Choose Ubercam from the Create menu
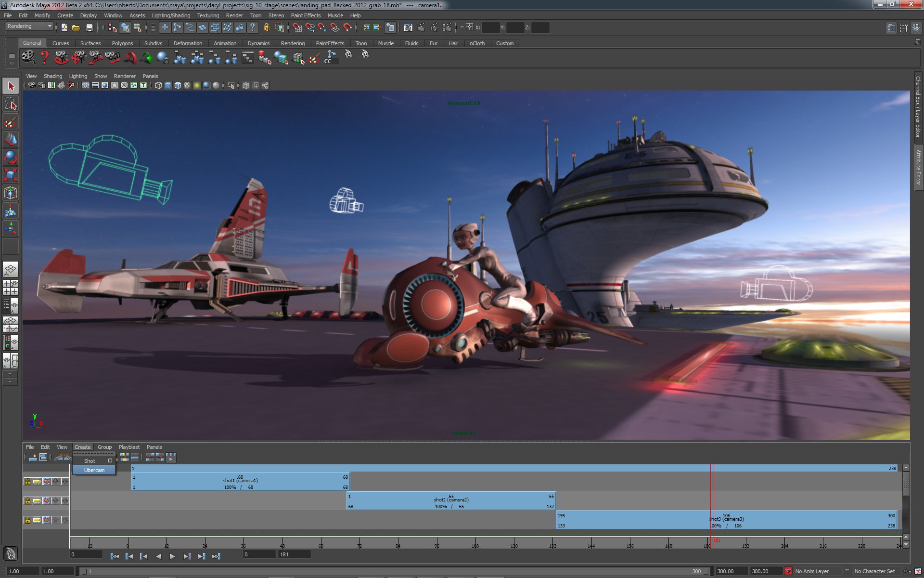This screenshot has height=578, width=924. coord(94,470)
